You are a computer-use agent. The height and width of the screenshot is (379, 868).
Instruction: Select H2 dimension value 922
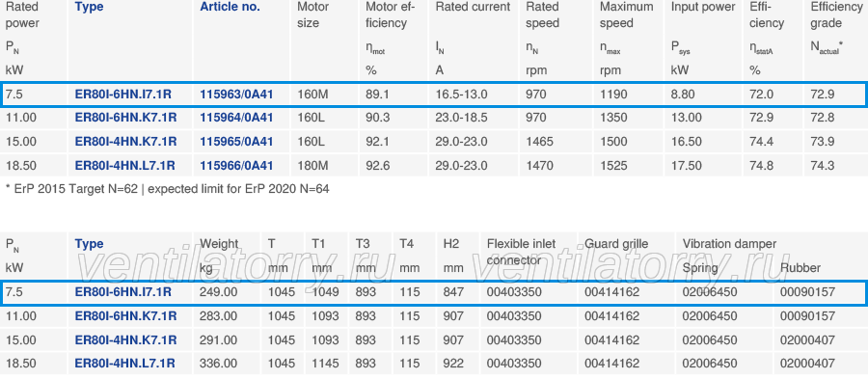pyautogui.click(x=453, y=364)
